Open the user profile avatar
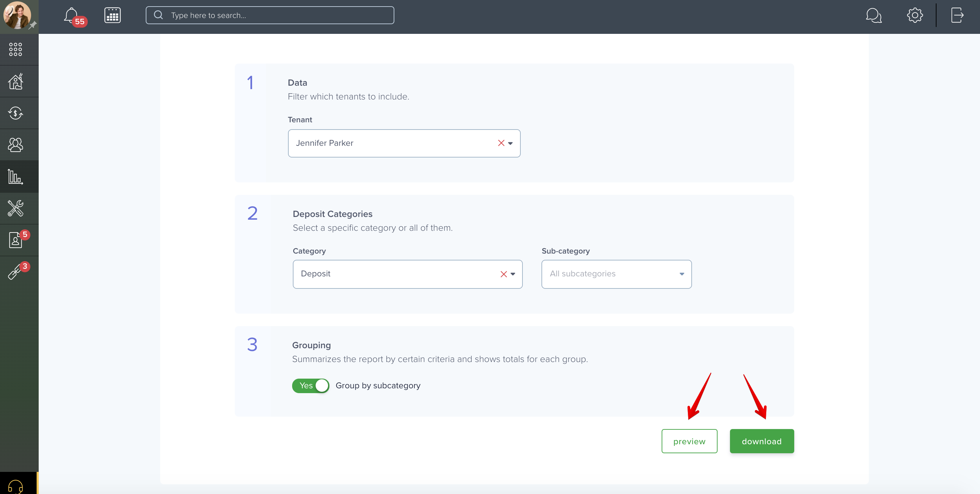This screenshot has width=980, height=494. pos(17,15)
